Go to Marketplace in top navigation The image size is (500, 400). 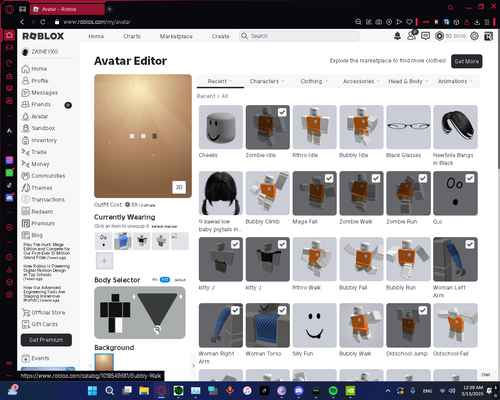coord(176,36)
